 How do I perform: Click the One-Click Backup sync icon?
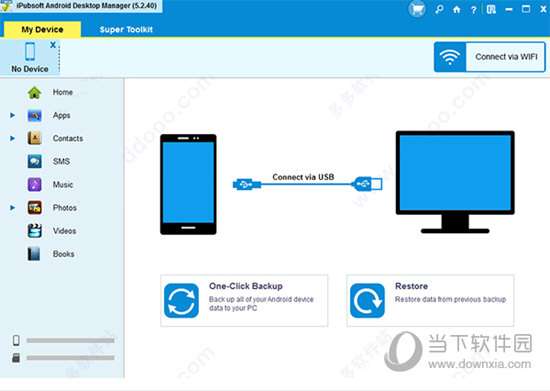click(x=181, y=301)
